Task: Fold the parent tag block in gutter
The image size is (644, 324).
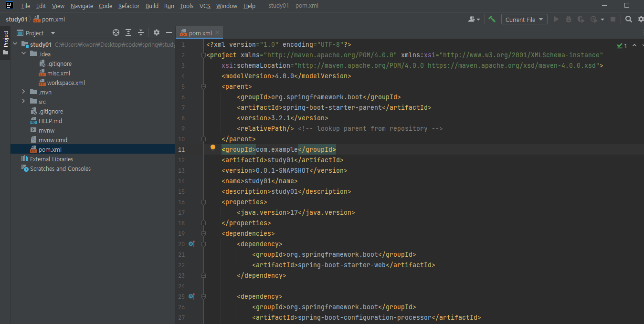Action: [203, 86]
